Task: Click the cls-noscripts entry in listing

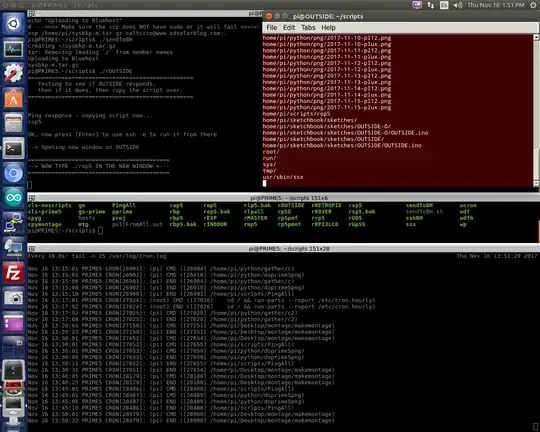Action: (x=50, y=205)
